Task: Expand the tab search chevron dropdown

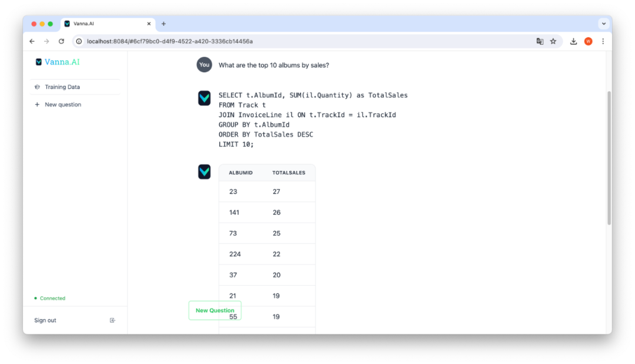Action: (x=604, y=24)
